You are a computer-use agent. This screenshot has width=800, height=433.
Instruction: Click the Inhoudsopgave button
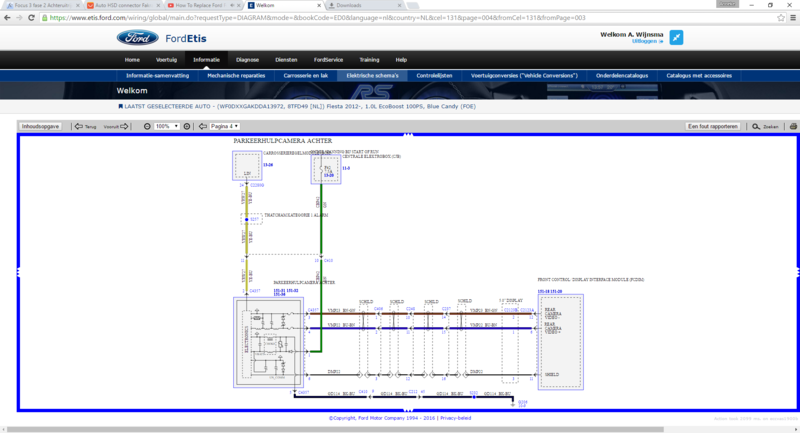pyautogui.click(x=41, y=127)
